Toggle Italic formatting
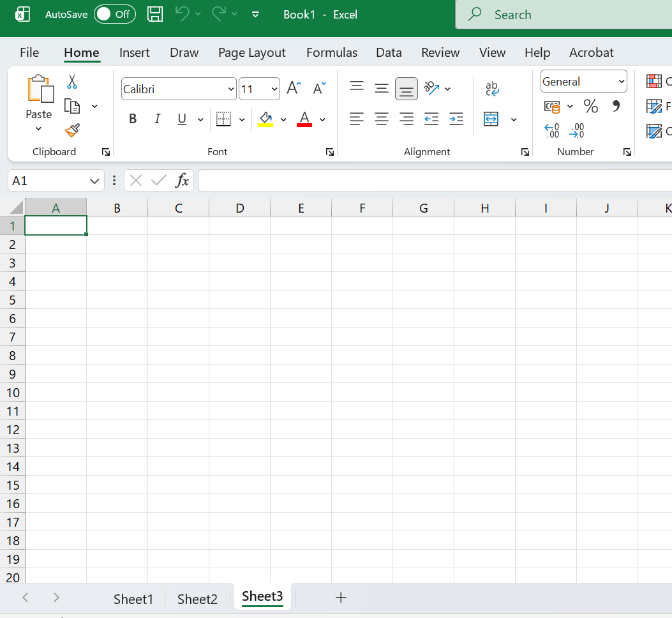The image size is (672, 618). pyautogui.click(x=157, y=119)
